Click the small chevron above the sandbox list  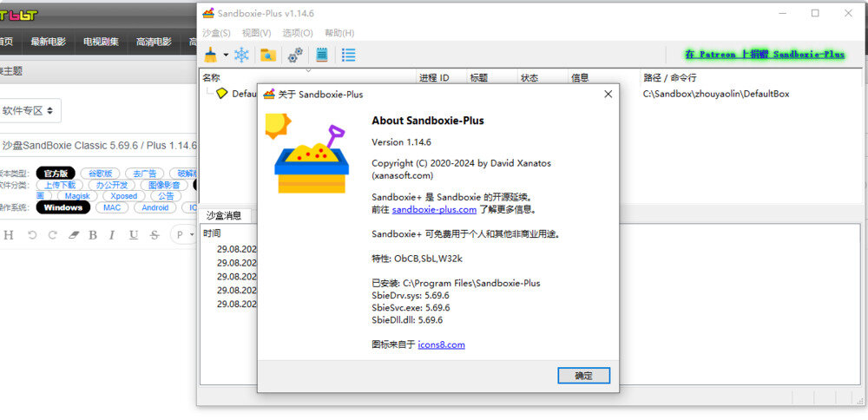tap(308, 70)
